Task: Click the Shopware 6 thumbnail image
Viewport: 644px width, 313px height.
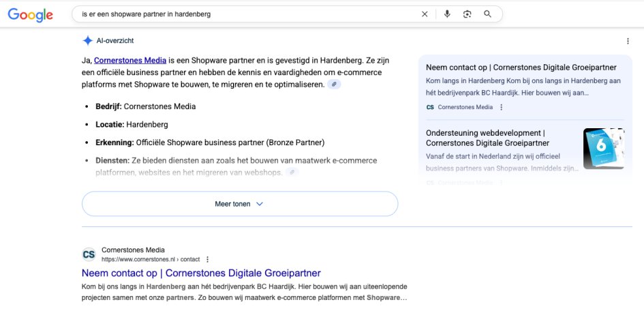Action: click(x=603, y=149)
